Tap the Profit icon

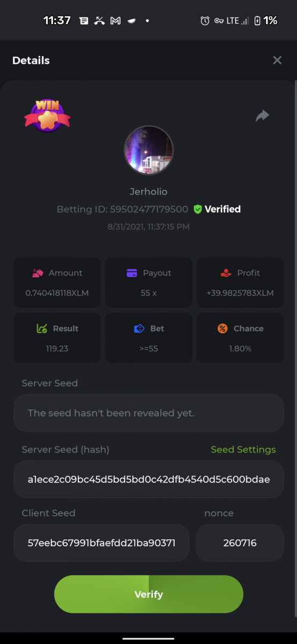(226, 273)
